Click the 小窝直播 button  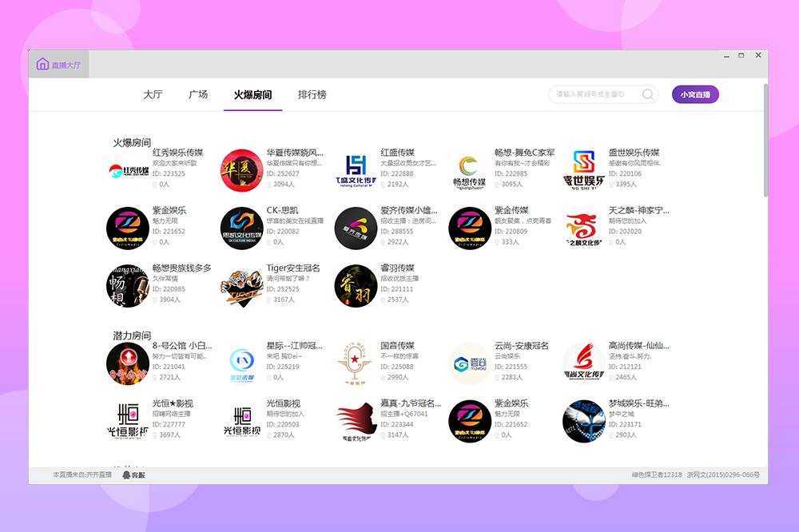click(x=695, y=94)
